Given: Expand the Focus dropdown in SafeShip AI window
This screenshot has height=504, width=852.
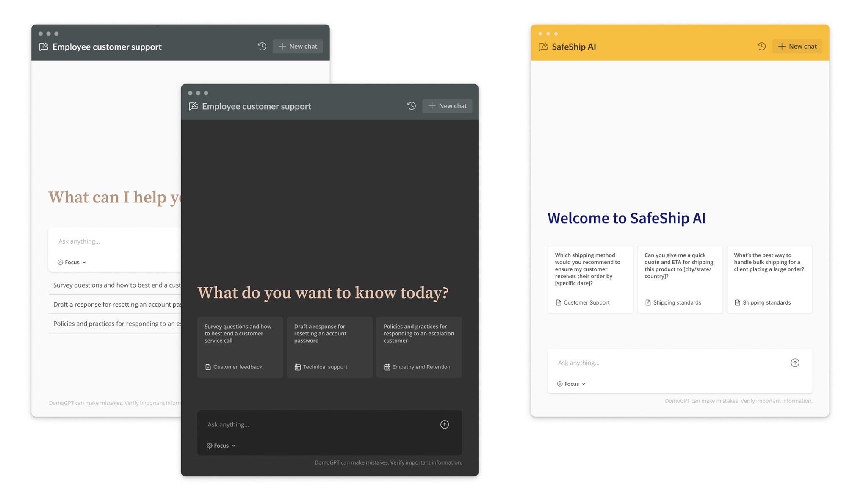Looking at the screenshot, I should click(571, 384).
